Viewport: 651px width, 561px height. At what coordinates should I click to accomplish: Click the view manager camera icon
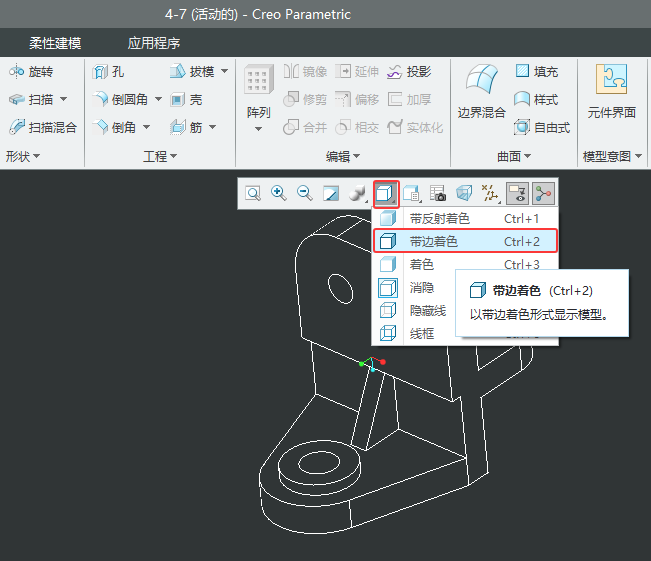[x=438, y=194]
